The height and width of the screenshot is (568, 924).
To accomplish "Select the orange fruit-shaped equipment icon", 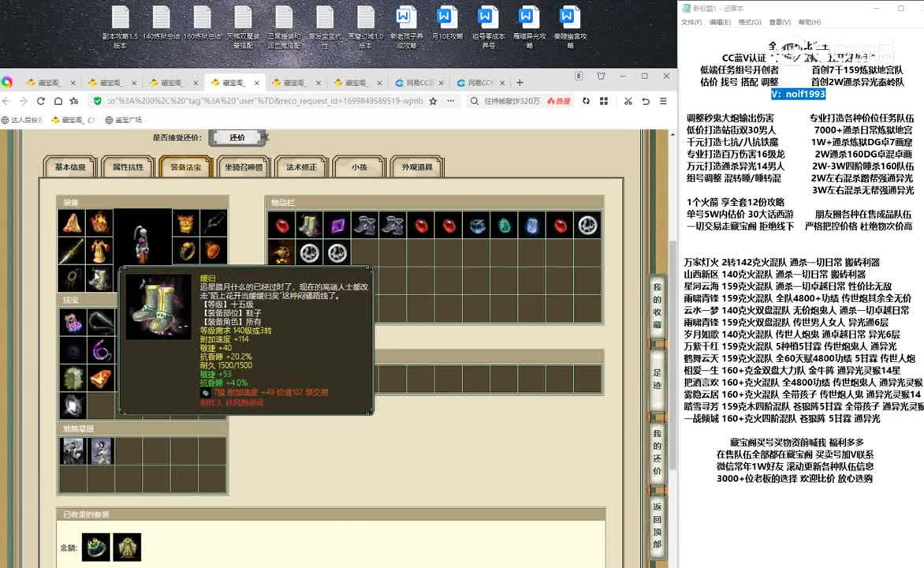I will coord(213,251).
